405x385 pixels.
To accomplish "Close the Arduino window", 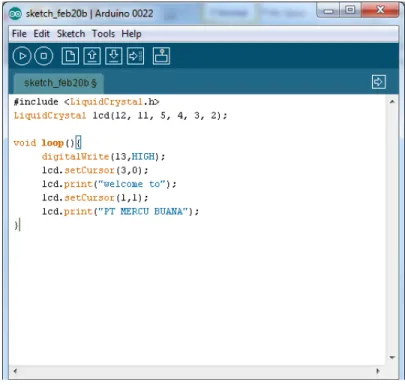I will (x=380, y=10).
